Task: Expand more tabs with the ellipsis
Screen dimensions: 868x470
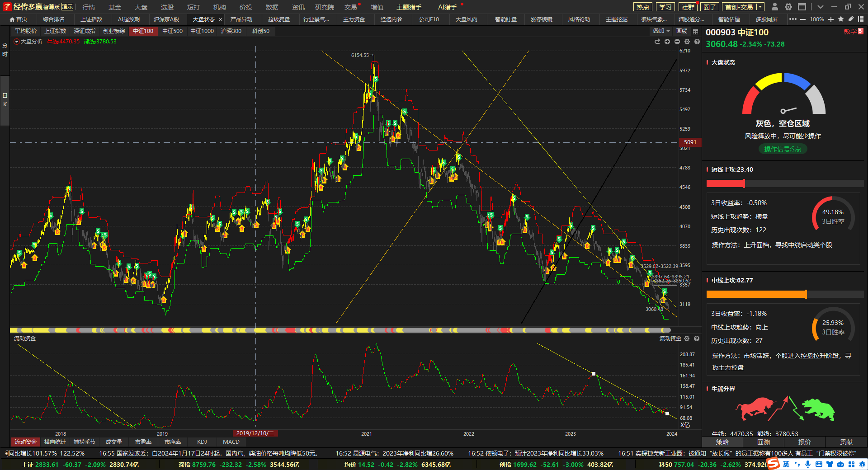Action: point(793,19)
